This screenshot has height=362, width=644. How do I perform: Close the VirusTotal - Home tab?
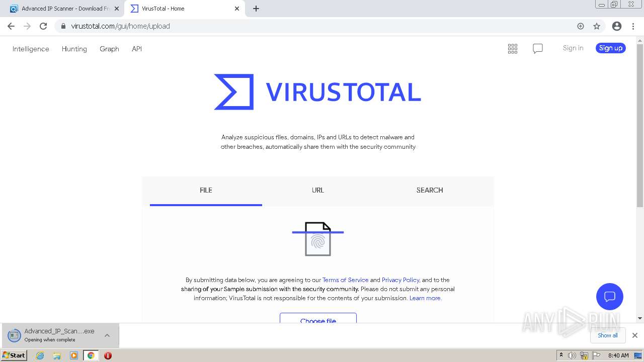coord(237,9)
